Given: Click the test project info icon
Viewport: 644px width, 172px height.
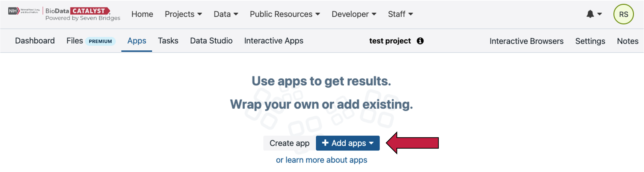Looking at the screenshot, I should coord(420,41).
